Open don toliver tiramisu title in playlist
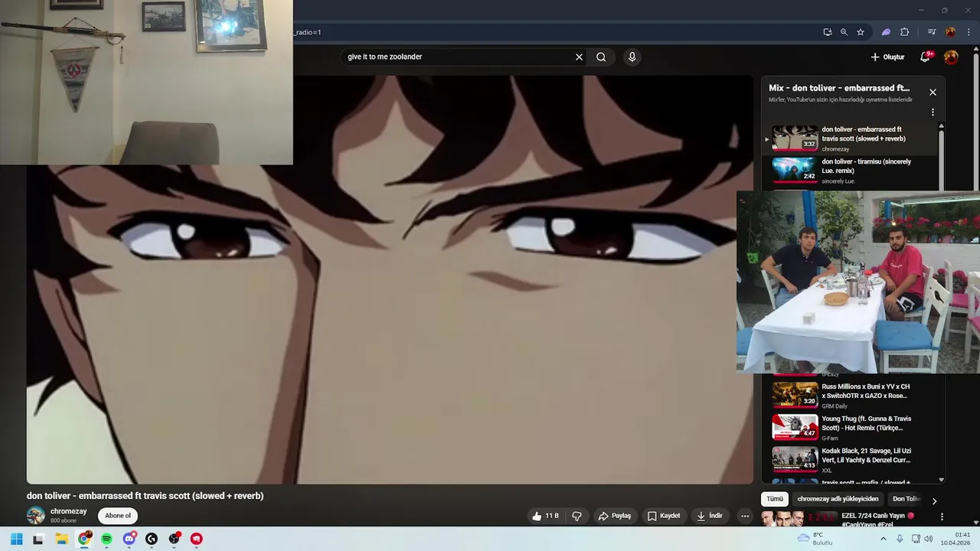Screen dimensions: 980x551 click(866, 166)
